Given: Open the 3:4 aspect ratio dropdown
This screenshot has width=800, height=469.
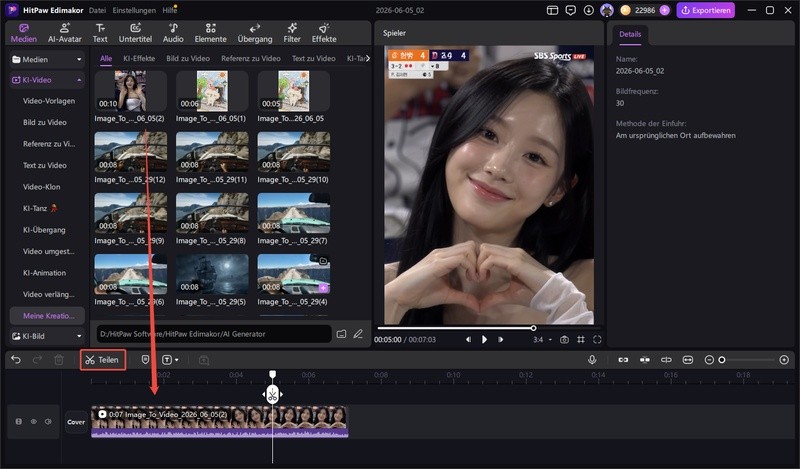Looking at the screenshot, I should point(542,339).
